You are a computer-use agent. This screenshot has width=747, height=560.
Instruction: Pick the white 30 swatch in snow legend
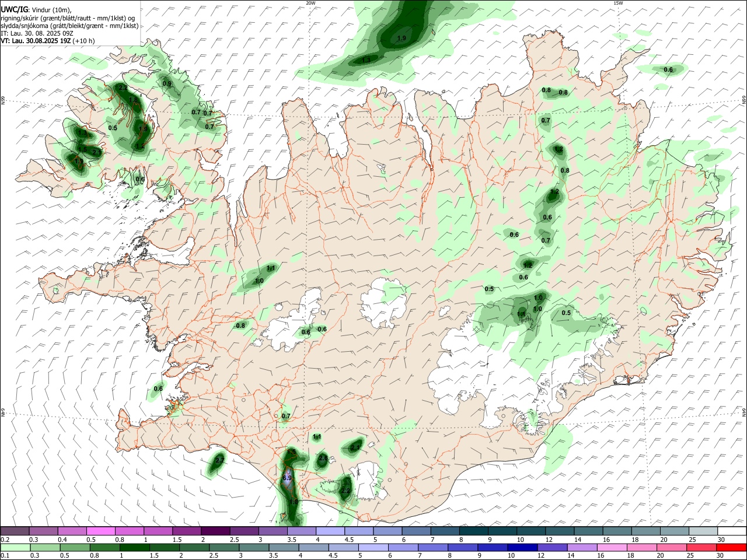tap(731, 531)
